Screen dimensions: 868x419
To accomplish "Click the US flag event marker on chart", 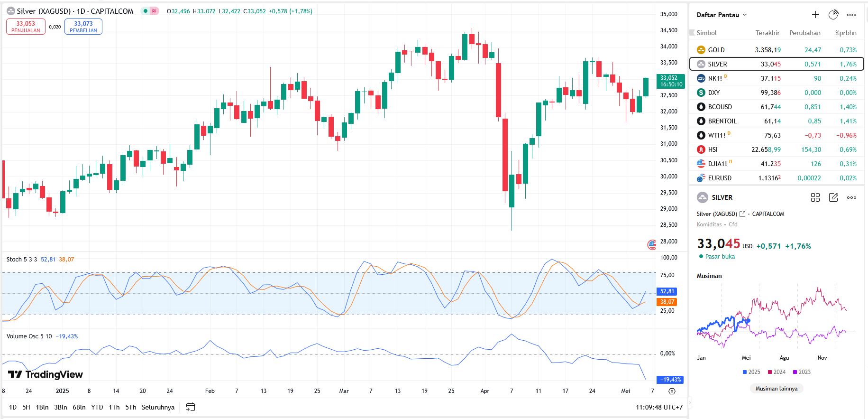I will (x=652, y=245).
